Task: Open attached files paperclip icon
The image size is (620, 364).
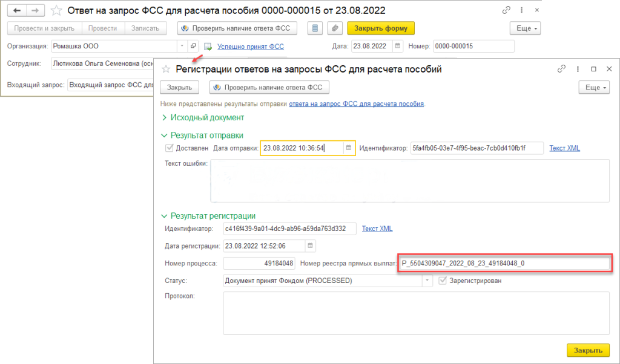Action: pyautogui.click(x=334, y=28)
